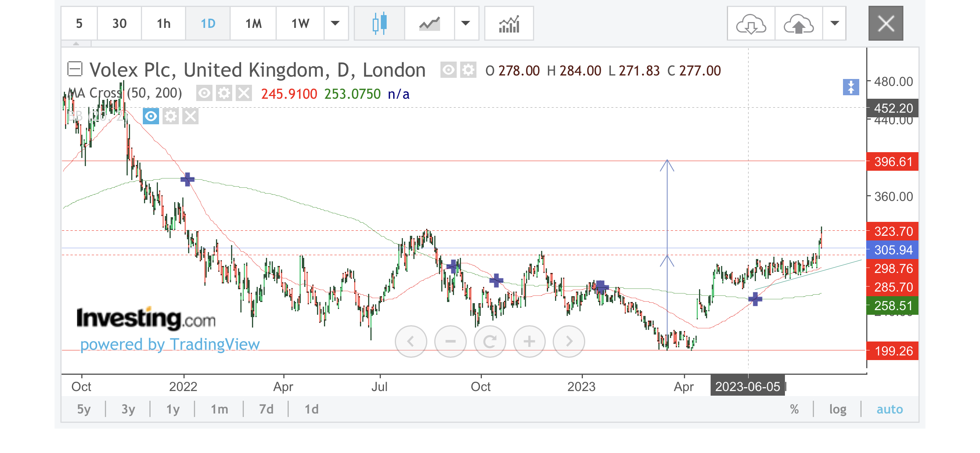This screenshot has width=980, height=453.
Task: Expand the save/load dropdown arrow
Action: click(x=834, y=23)
